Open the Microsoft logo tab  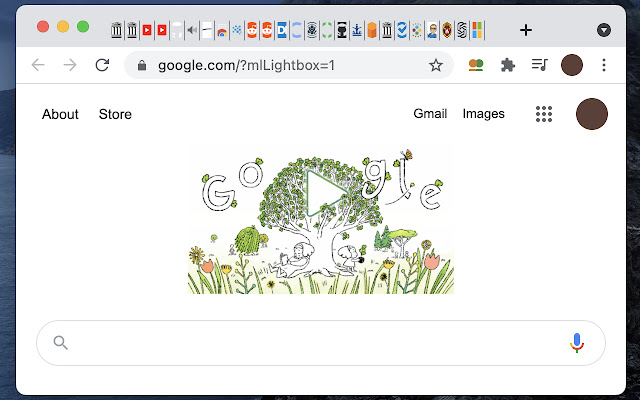477,30
